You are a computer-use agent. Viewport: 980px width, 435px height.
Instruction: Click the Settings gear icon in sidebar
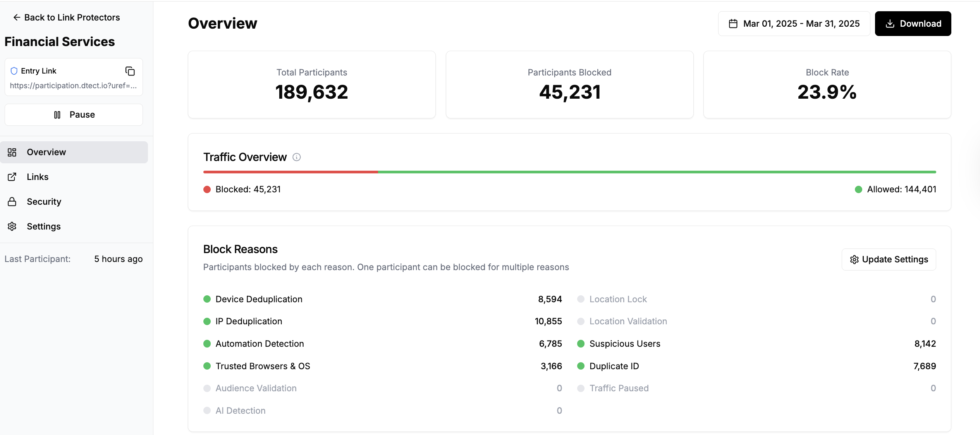point(12,226)
